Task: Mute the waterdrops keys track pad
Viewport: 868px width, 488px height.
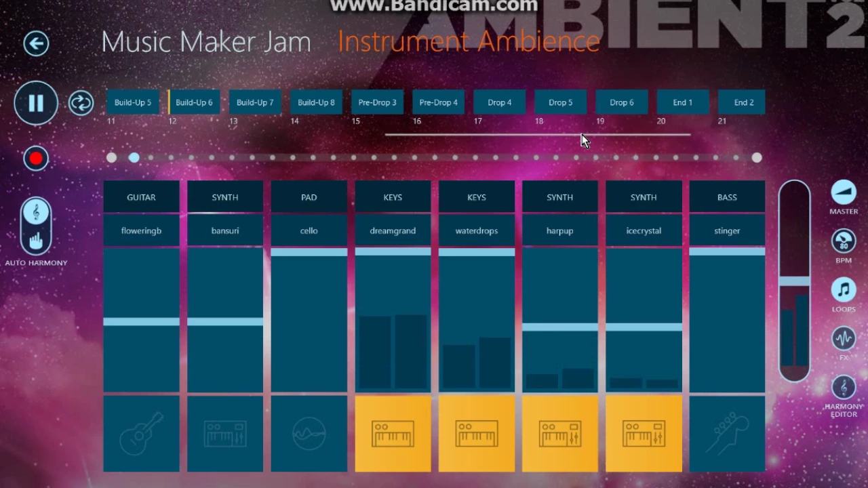Action: [476, 434]
